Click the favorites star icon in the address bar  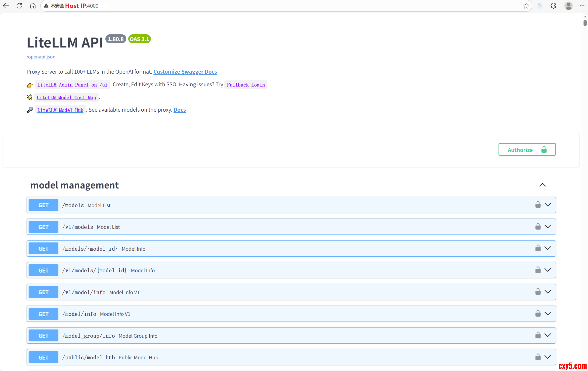(526, 6)
